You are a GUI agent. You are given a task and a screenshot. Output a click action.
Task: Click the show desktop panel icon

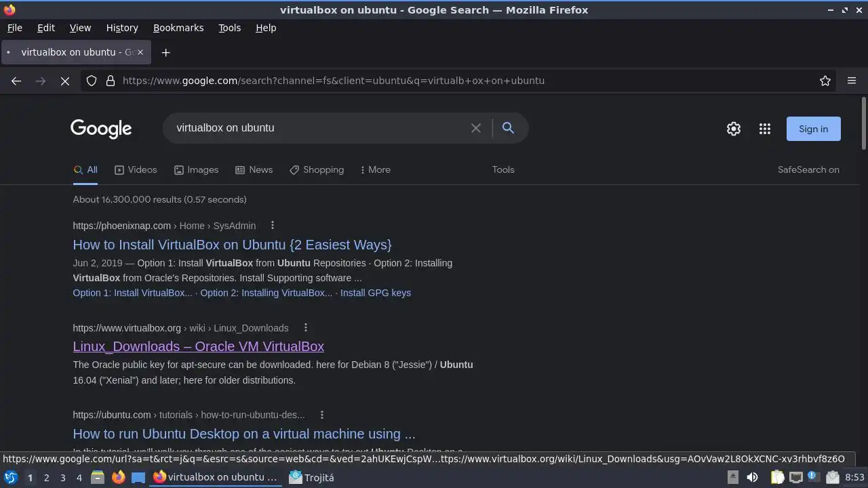pyautogui.click(x=138, y=477)
